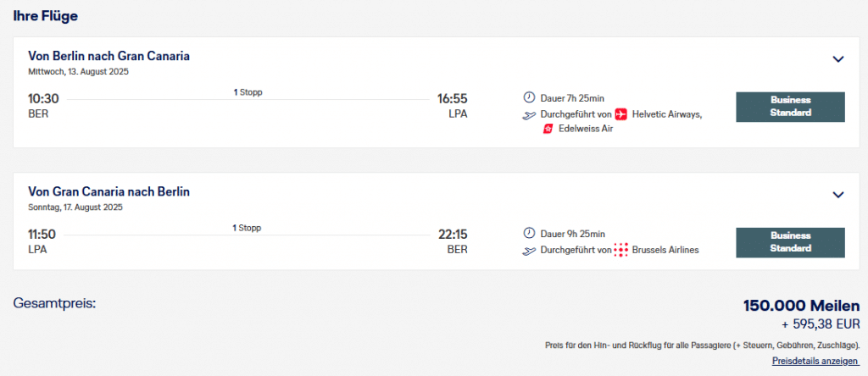Click the outbound 1 Stopp label
This screenshot has width=868, height=376.
point(248,92)
